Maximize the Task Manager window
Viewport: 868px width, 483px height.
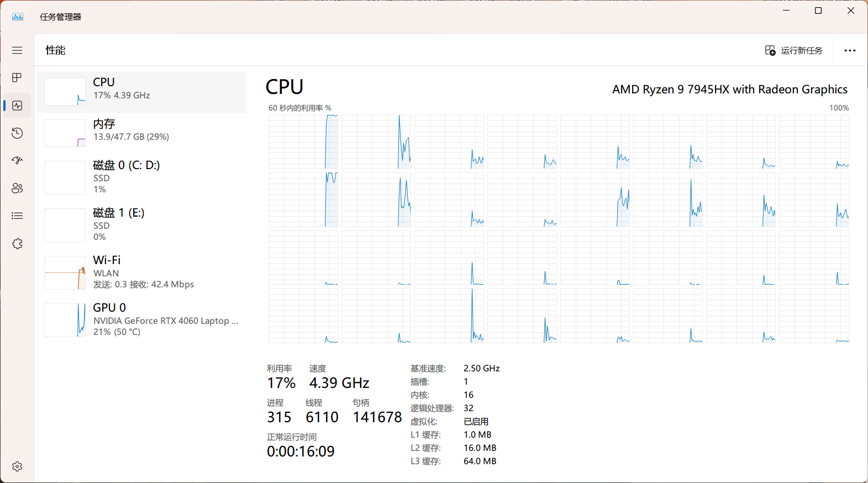pos(818,11)
